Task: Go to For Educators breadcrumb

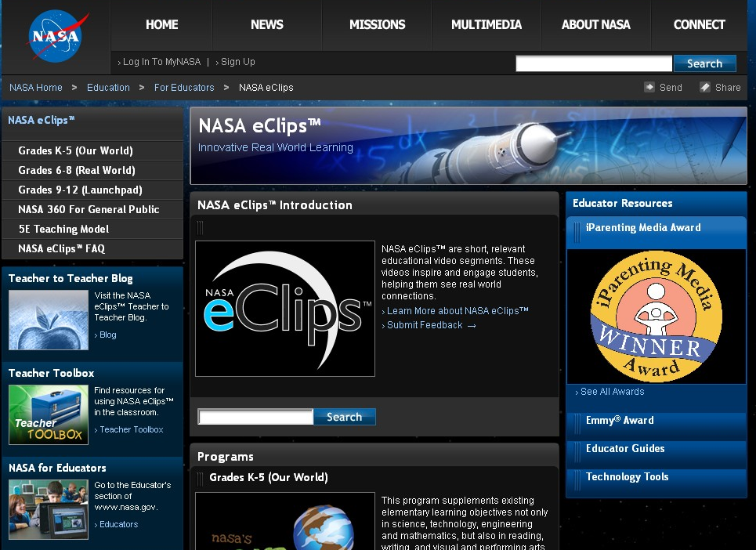Action: pos(184,87)
